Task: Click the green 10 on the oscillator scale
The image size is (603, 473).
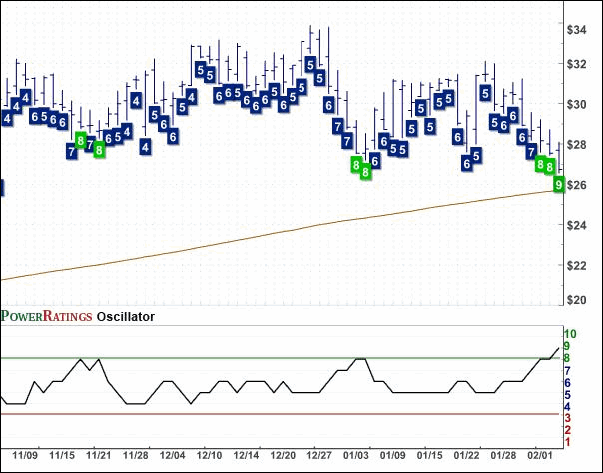Action: pyautogui.click(x=570, y=334)
